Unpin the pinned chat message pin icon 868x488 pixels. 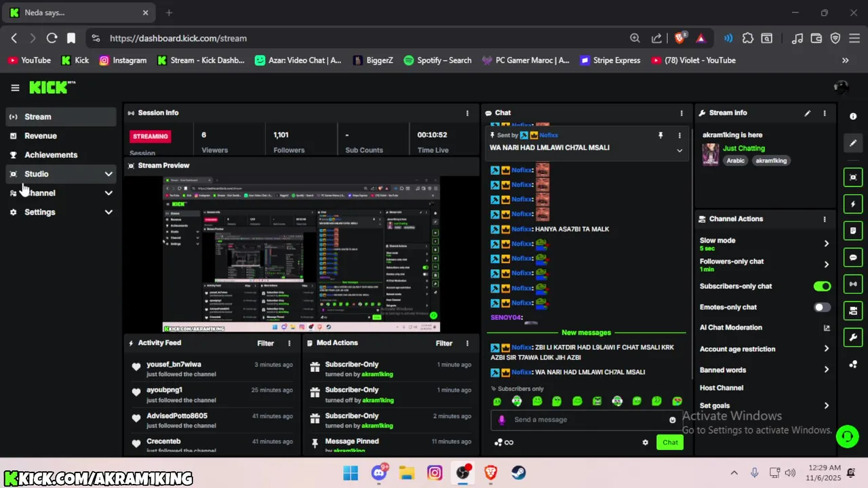[660, 136]
